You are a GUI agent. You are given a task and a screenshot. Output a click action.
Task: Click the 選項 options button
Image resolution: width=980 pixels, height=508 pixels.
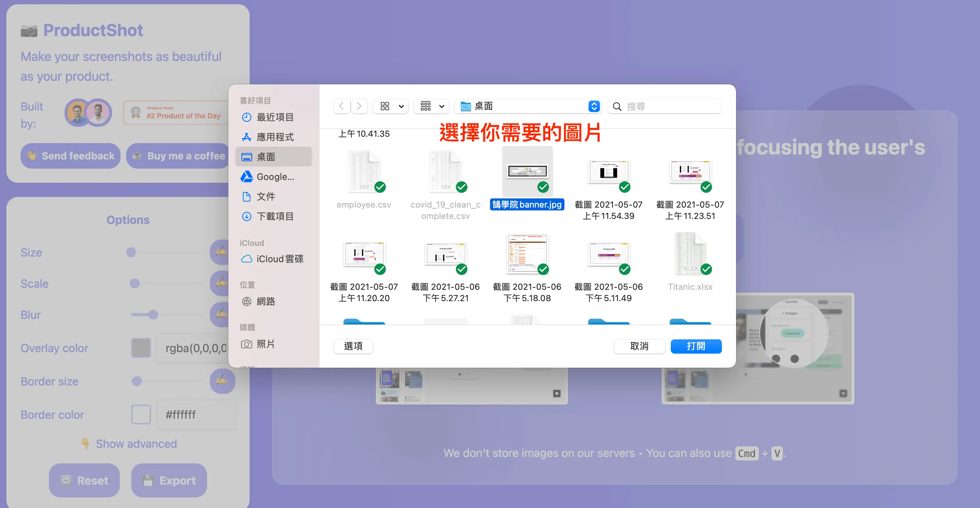point(353,346)
